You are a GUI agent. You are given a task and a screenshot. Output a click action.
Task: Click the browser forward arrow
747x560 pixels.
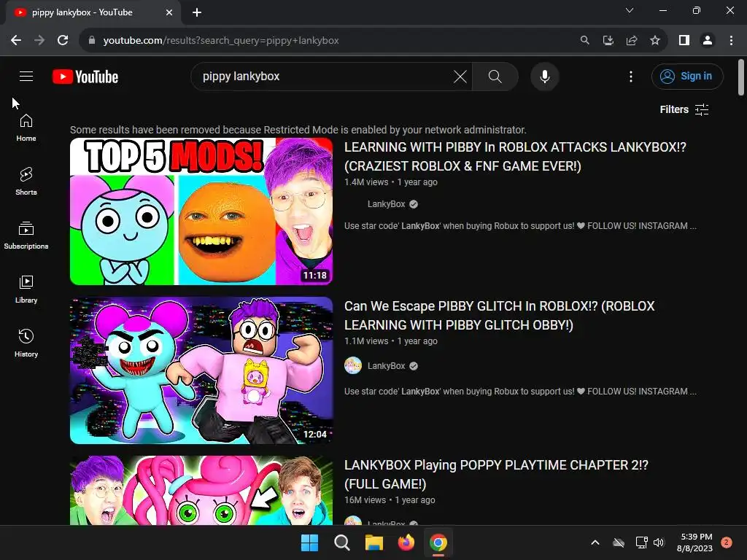pyautogui.click(x=39, y=41)
